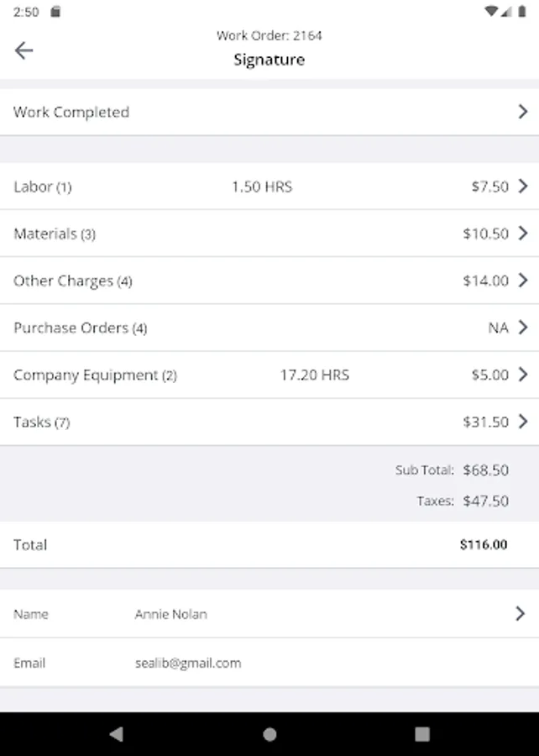The image size is (539, 756).
Task: Select the Purchase Orders (4) label
Action: 80,328
